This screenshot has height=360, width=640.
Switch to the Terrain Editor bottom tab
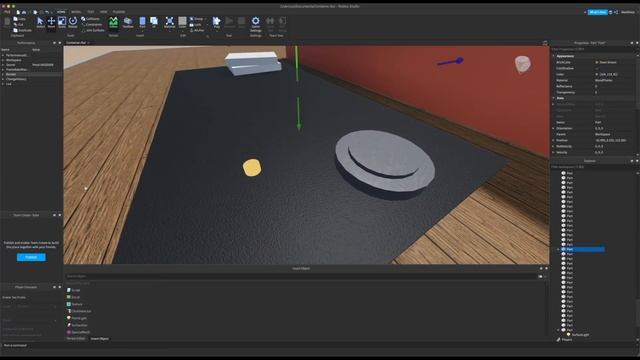pyautogui.click(x=76, y=339)
